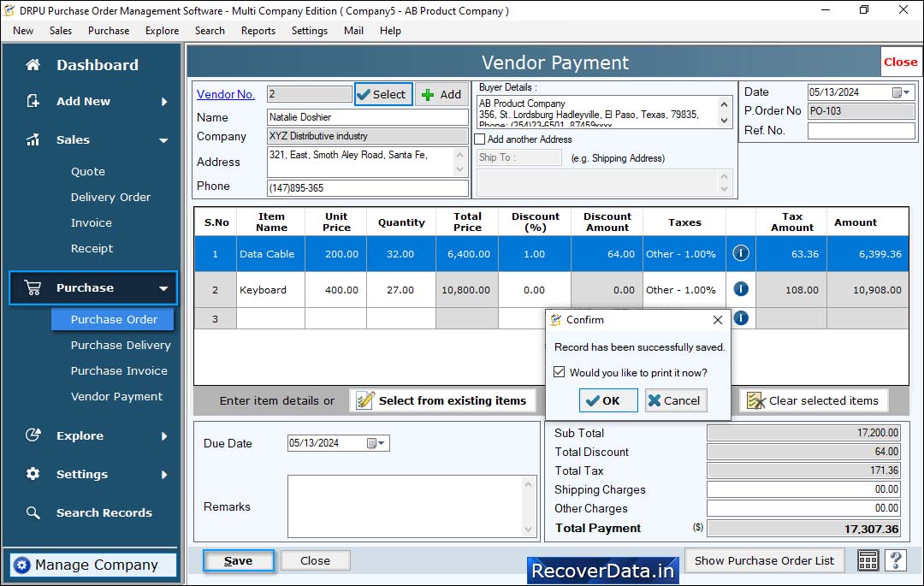Click the Manage Company gear icon
The width and height of the screenshot is (924, 586).
21,565
